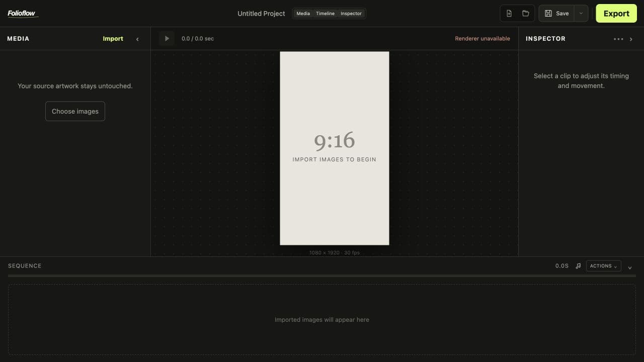644x362 pixels.
Task: Open the sequence audio music icon
Action: coord(578,266)
